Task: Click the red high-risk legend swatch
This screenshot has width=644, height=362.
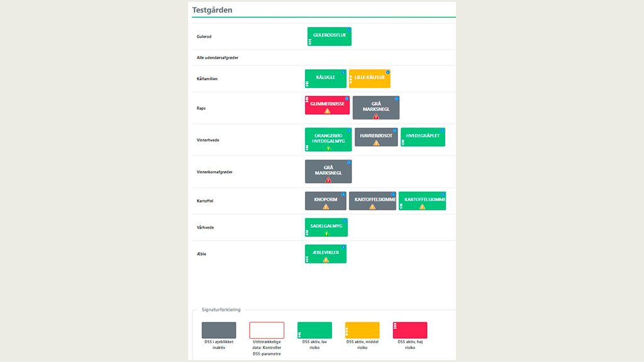Action: coord(410,331)
